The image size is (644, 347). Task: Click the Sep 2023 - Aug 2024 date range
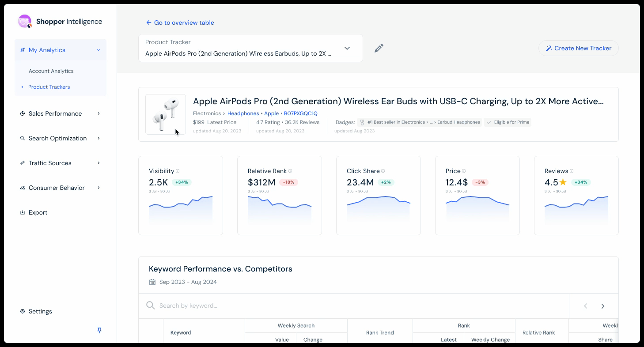(188, 282)
